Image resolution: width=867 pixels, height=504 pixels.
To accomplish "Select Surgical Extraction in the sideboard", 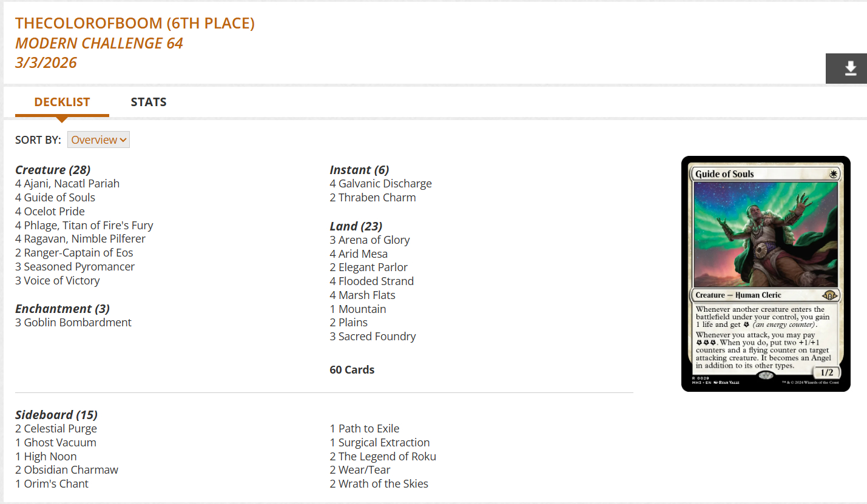I will click(384, 443).
